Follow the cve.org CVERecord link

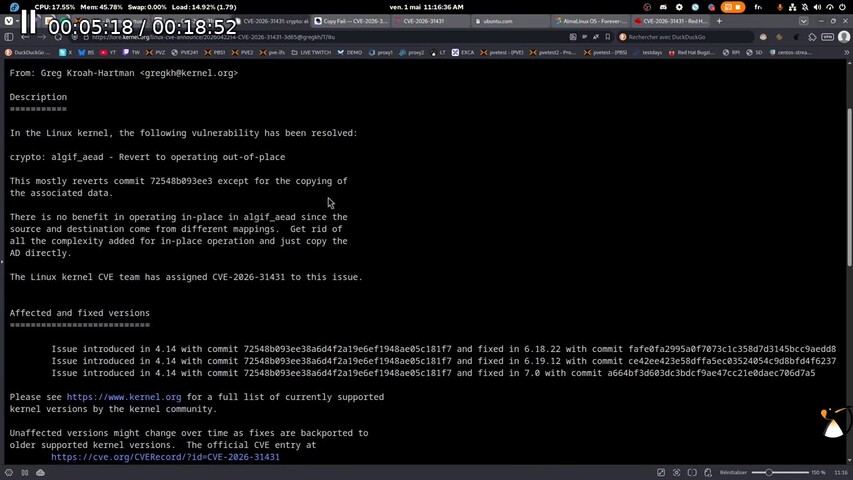pos(165,457)
